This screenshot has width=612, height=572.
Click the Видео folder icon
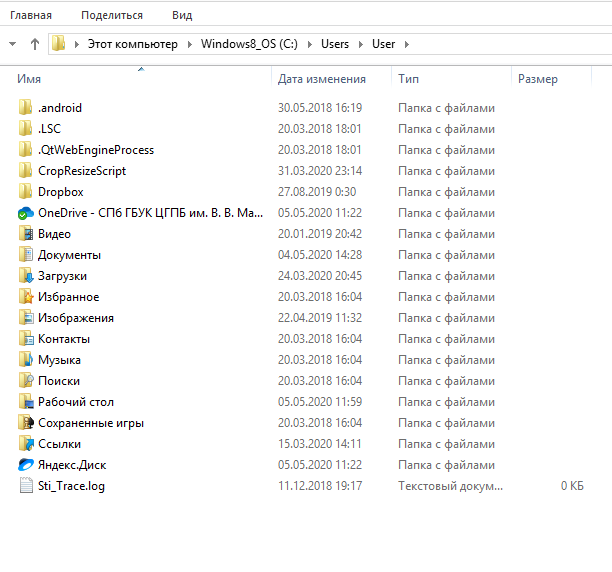pyautogui.click(x=26, y=234)
